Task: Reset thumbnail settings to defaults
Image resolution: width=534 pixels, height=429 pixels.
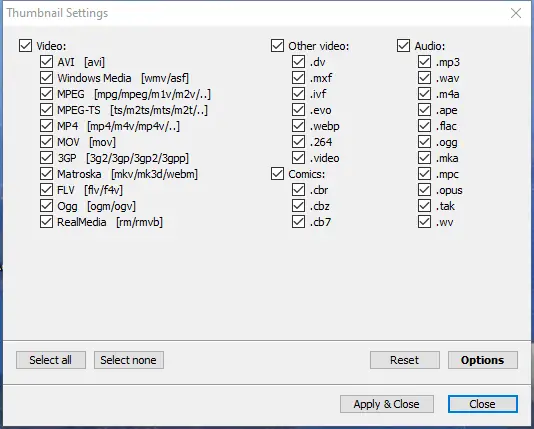Action: 405,360
